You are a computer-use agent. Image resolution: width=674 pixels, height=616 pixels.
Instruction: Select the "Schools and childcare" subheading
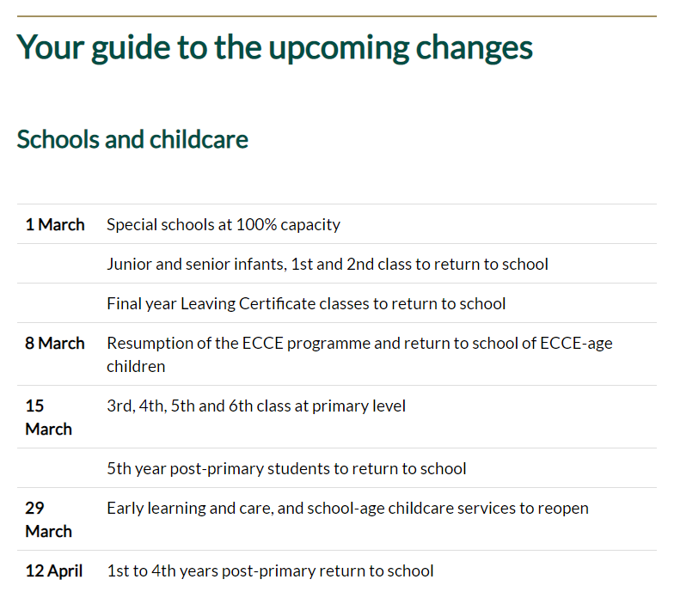click(x=132, y=140)
